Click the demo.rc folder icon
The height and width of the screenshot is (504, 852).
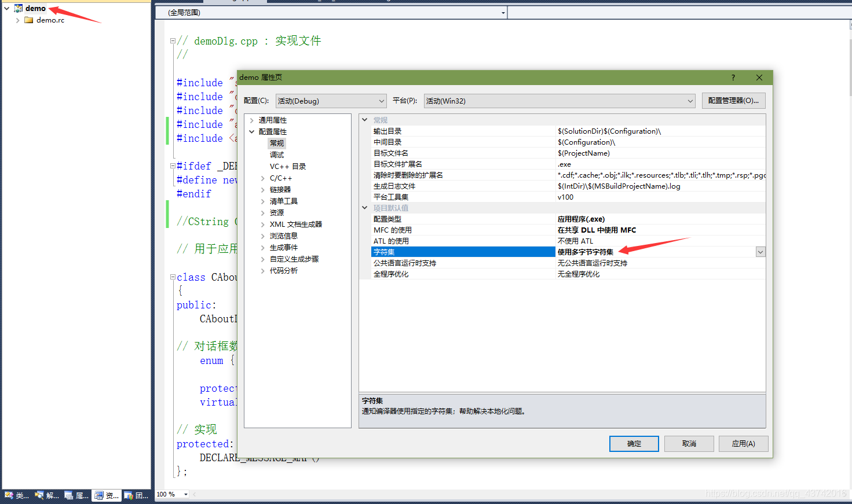click(x=28, y=20)
